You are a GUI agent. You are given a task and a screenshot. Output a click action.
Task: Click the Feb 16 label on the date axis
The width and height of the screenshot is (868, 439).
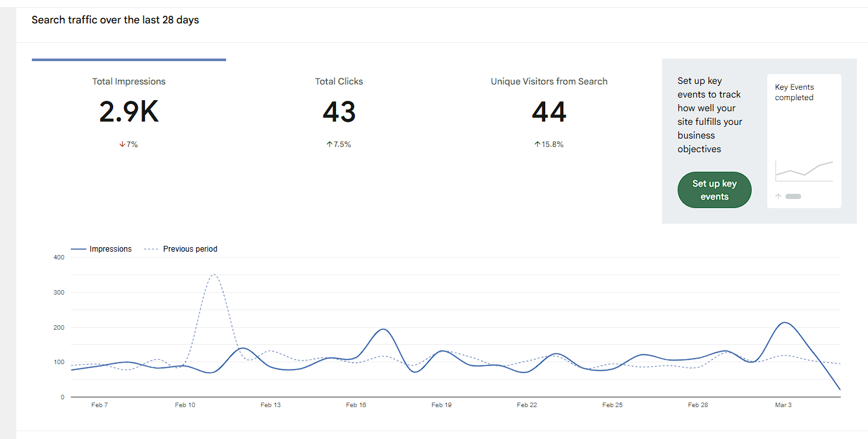click(356, 405)
